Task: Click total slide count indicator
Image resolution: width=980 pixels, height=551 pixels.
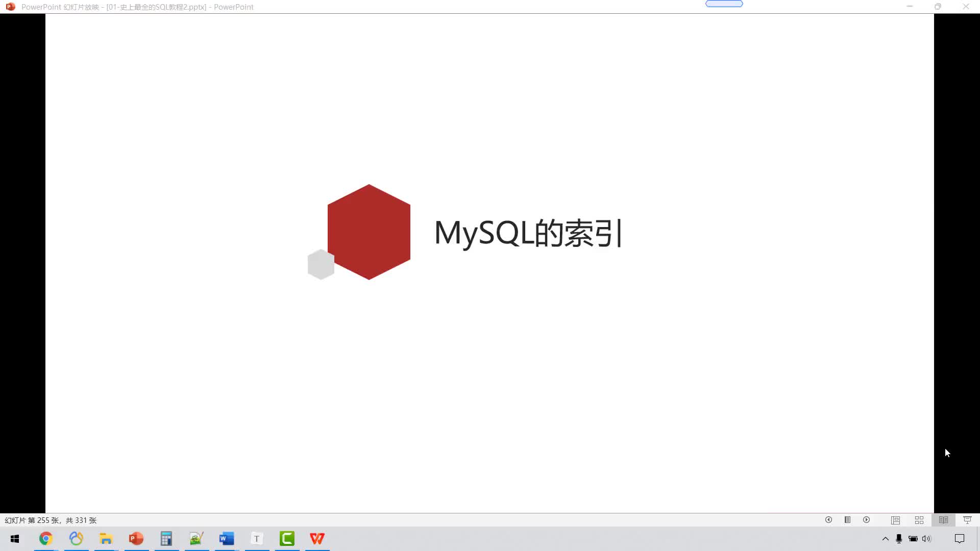Action: pos(80,520)
